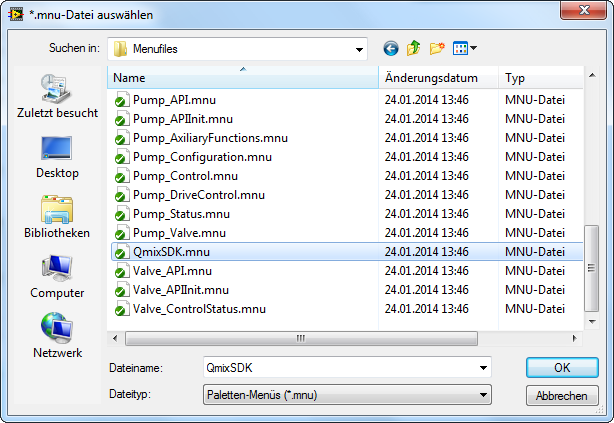Click horizontal scrollbar left arrow
The image size is (614, 423).
115,338
